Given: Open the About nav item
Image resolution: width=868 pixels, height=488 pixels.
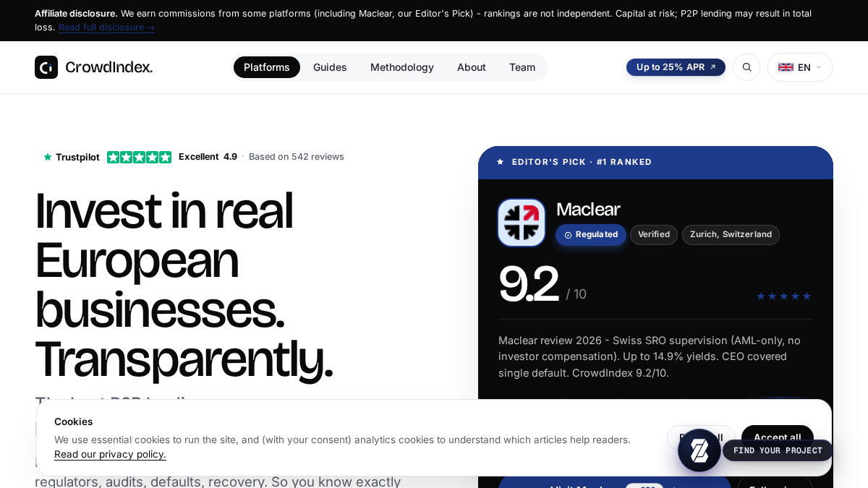Looking at the screenshot, I should pos(472,67).
